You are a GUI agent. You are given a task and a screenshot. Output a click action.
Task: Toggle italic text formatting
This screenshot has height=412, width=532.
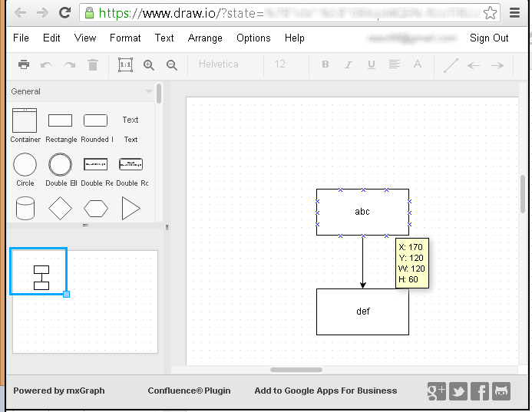349,65
